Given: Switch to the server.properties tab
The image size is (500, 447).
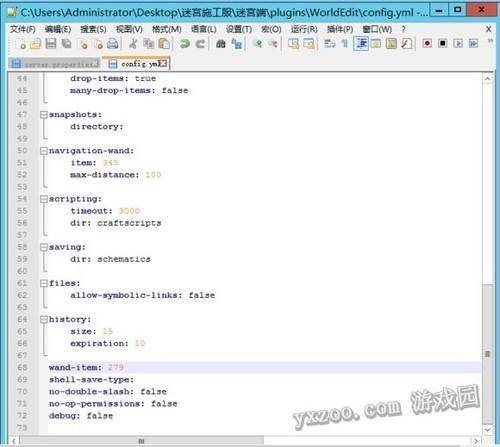Looking at the screenshot, I should (55, 64).
